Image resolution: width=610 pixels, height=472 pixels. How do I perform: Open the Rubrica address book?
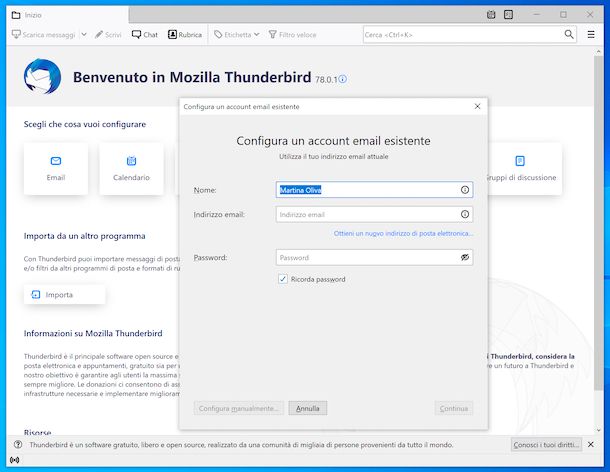point(185,35)
